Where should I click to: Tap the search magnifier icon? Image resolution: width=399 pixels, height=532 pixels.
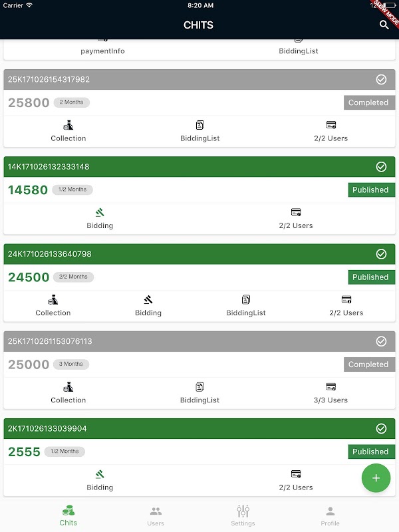tap(384, 25)
